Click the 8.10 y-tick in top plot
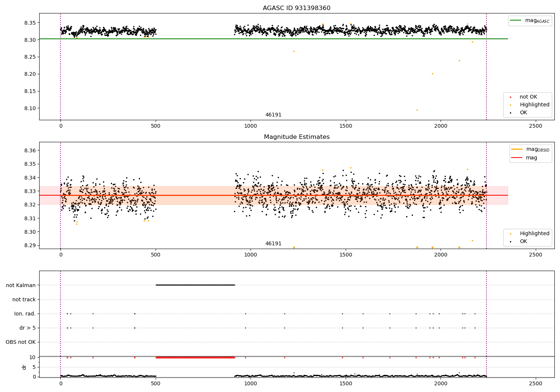This screenshot has width=560, height=392. coord(30,109)
